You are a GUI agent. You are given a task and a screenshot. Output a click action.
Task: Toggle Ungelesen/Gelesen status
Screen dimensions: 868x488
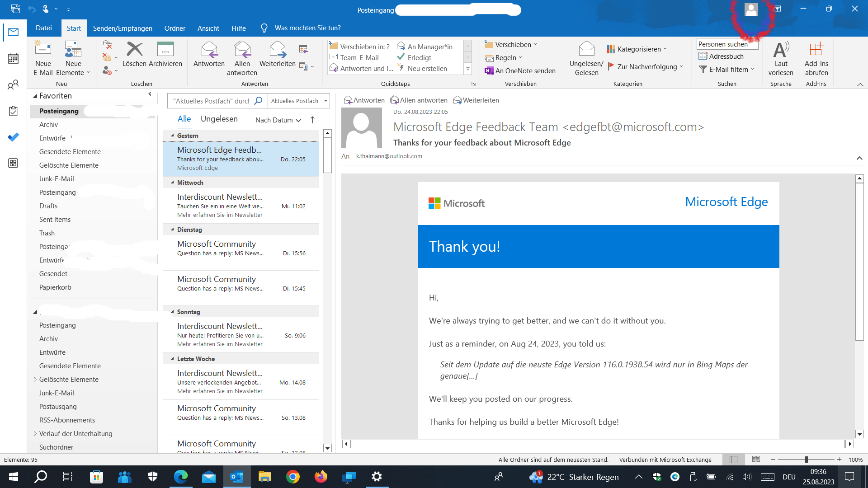coord(586,49)
